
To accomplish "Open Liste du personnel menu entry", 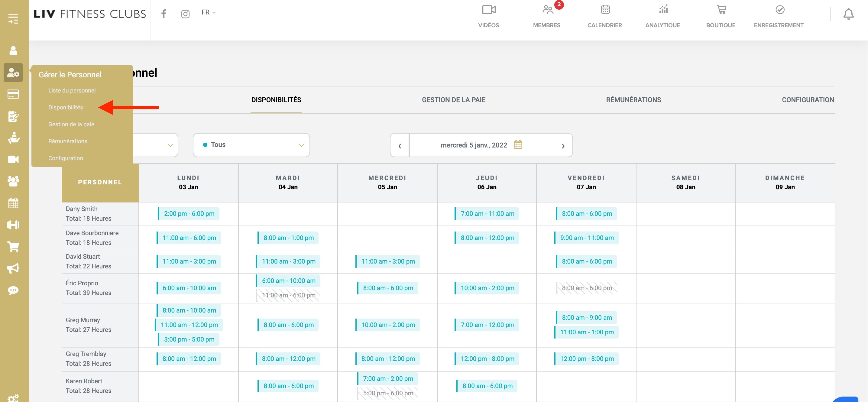I will point(72,90).
